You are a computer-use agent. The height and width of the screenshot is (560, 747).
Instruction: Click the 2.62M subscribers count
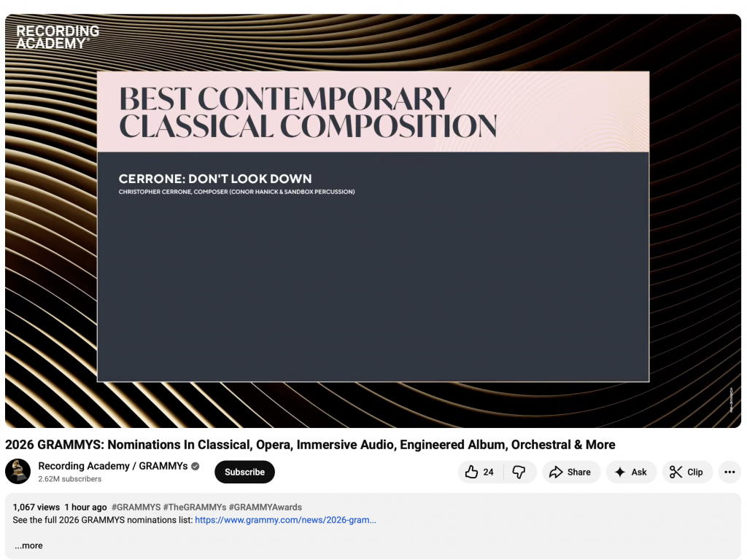pyautogui.click(x=70, y=479)
